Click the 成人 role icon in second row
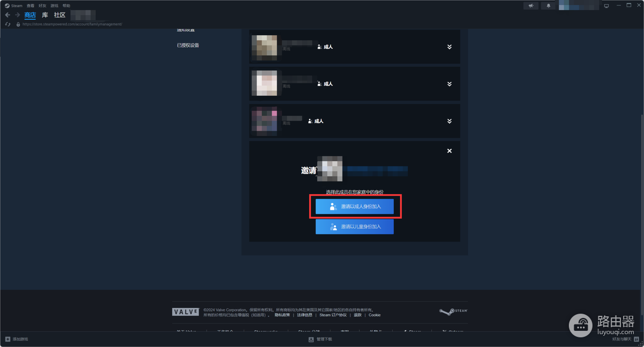 (x=319, y=84)
